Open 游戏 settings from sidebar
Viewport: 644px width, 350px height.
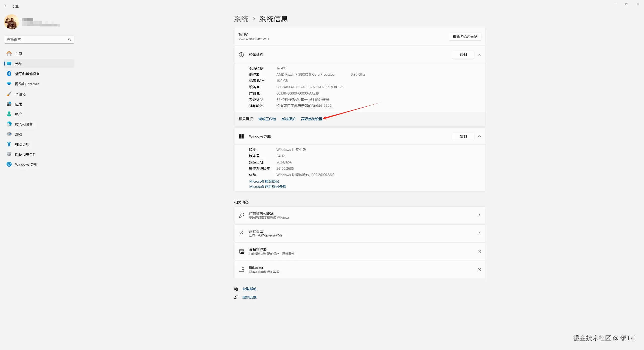(x=18, y=134)
